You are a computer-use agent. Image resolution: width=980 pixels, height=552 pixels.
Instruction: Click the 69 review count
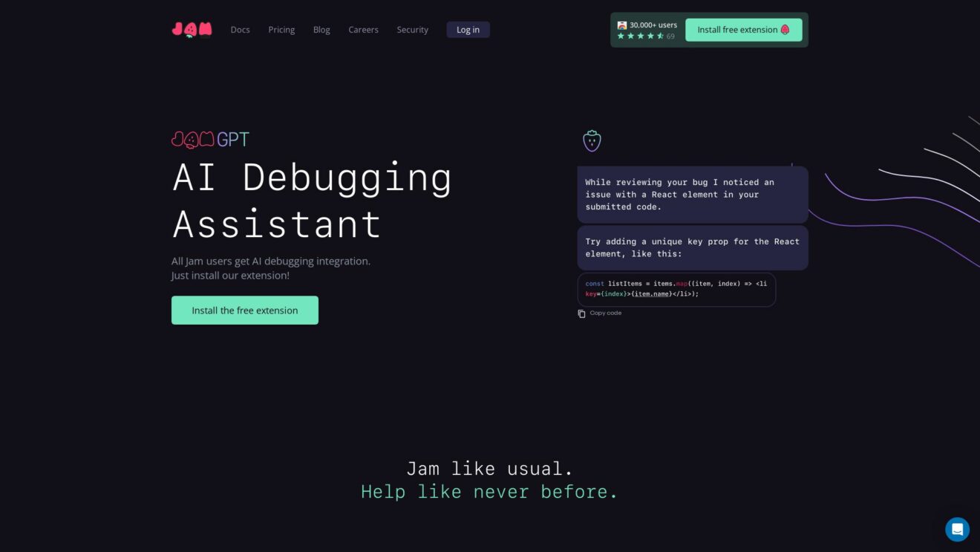point(670,36)
